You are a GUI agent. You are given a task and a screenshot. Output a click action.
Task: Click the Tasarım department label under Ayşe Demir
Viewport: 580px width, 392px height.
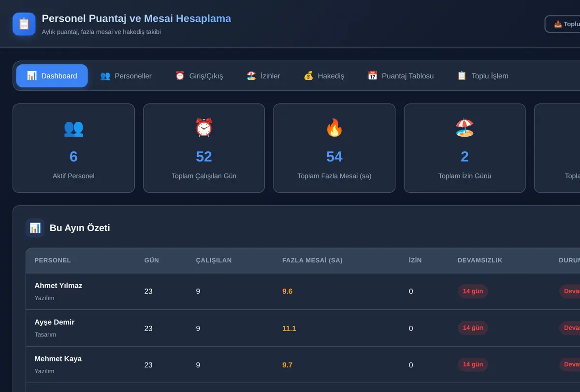[x=45, y=334]
